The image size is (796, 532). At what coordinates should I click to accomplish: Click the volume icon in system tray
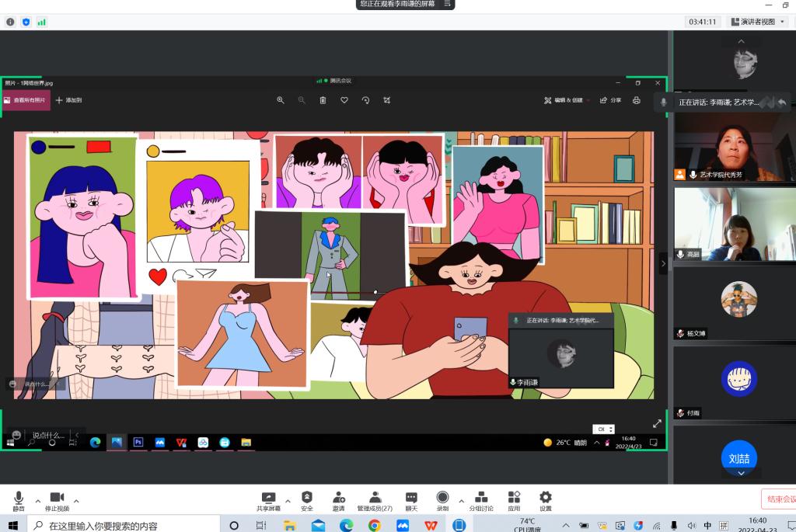tap(691, 526)
